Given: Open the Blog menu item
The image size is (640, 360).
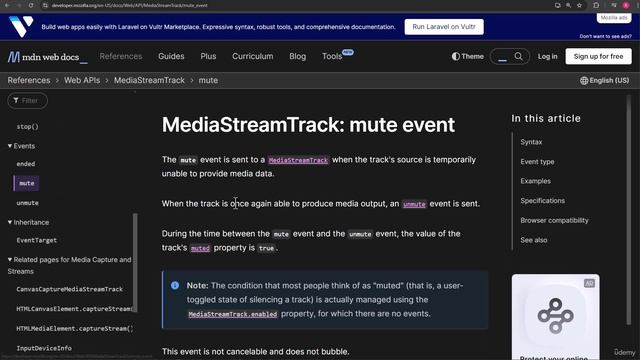Looking at the screenshot, I should [298, 56].
